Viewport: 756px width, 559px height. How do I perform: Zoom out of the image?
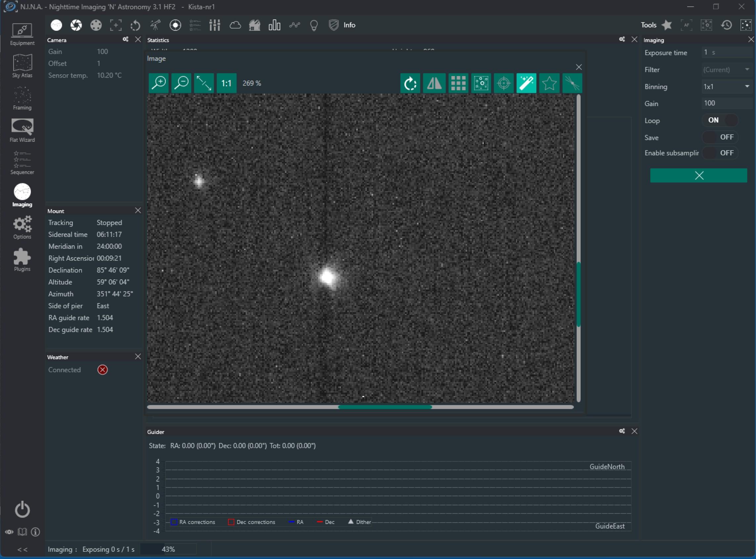click(181, 83)
